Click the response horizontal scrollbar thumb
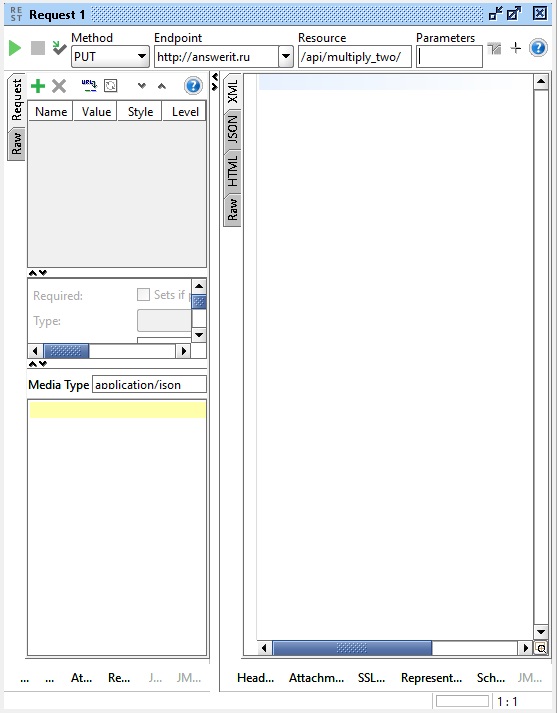Screen dimensions: 557x713 tap(352, 648)
